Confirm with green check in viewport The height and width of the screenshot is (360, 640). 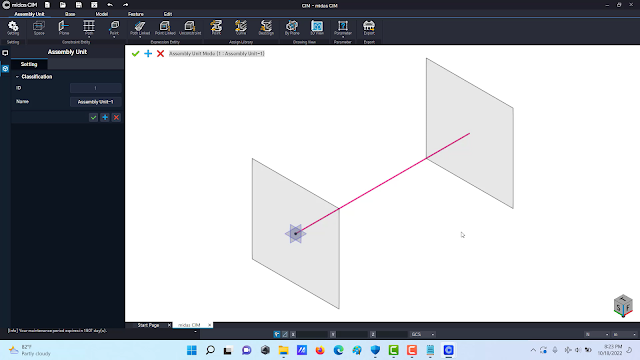[136, 53]
